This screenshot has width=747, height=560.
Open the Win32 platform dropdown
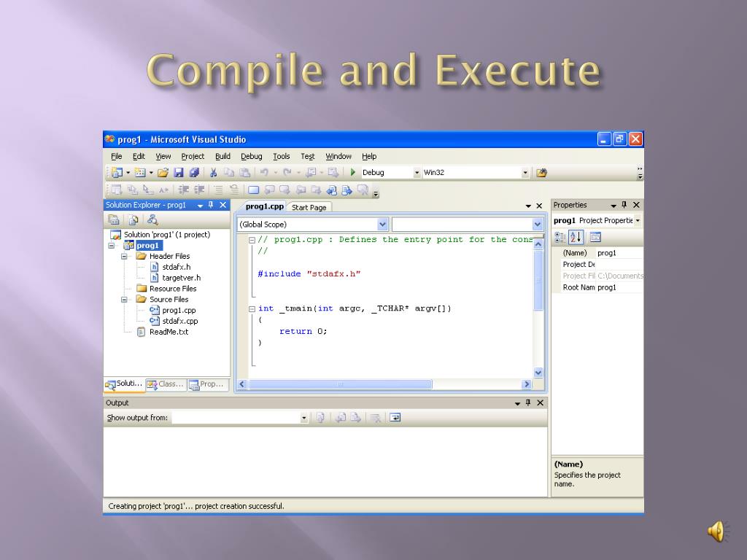(x=525, y=173)
